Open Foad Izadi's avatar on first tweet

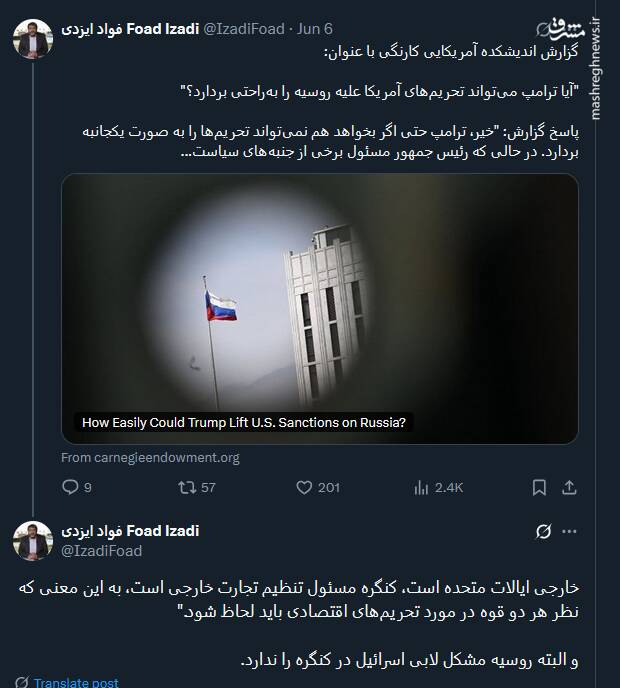pos(33,39)
